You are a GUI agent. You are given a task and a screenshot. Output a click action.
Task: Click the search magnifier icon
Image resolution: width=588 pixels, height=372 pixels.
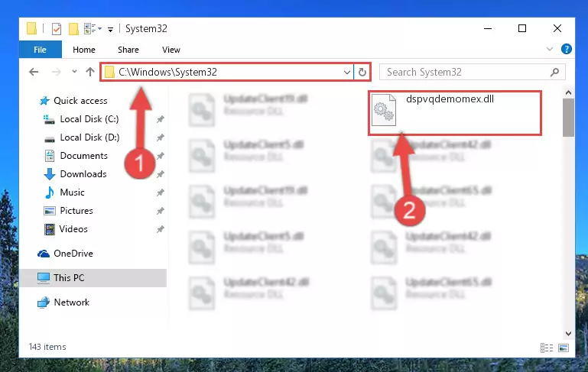tap(554, 72)
